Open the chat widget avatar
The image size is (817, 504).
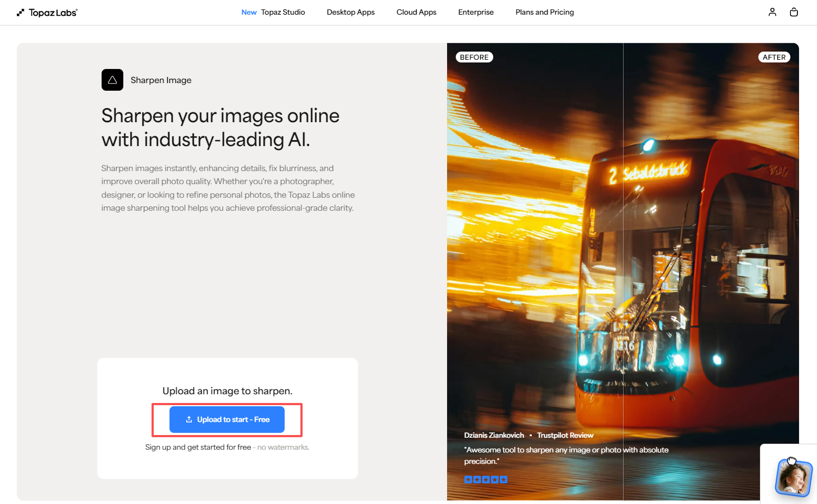[x=793, y=477]
